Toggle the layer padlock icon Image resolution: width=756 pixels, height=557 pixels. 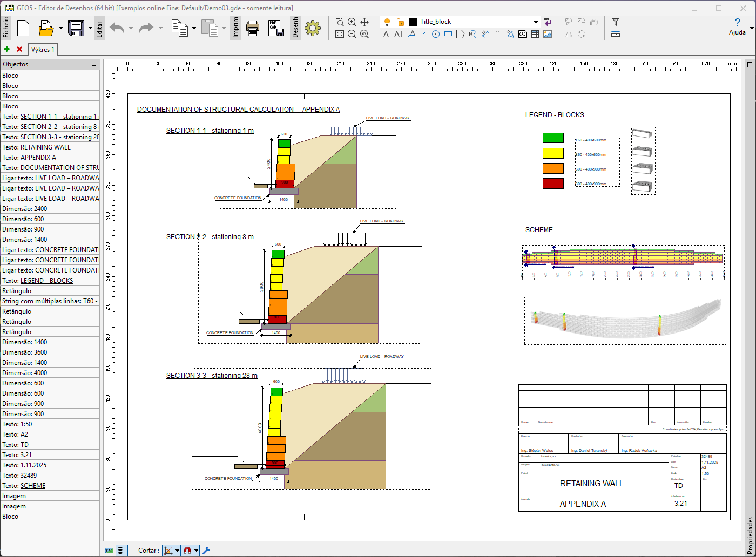[400, 22]
